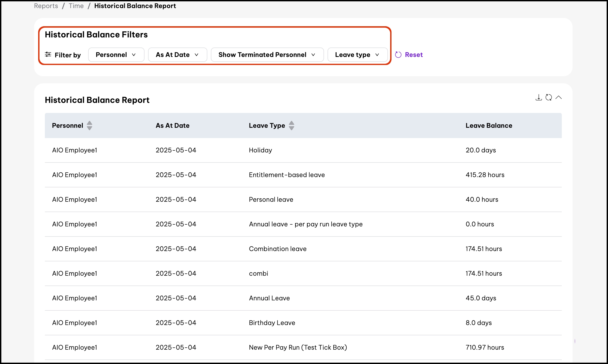Select the Birthday Leave row
This screenshot has width=608, height=364.
[272, 323]
